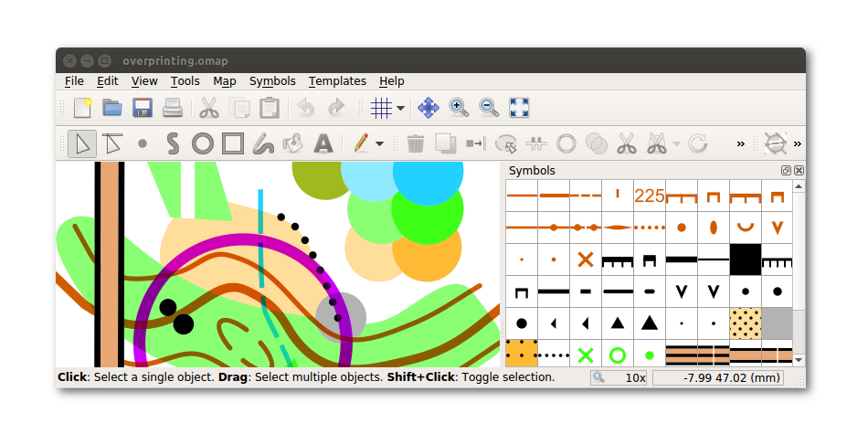Open the Symbols menu
The width and height of the screenshot is (868, 434).
click(272, 80)
